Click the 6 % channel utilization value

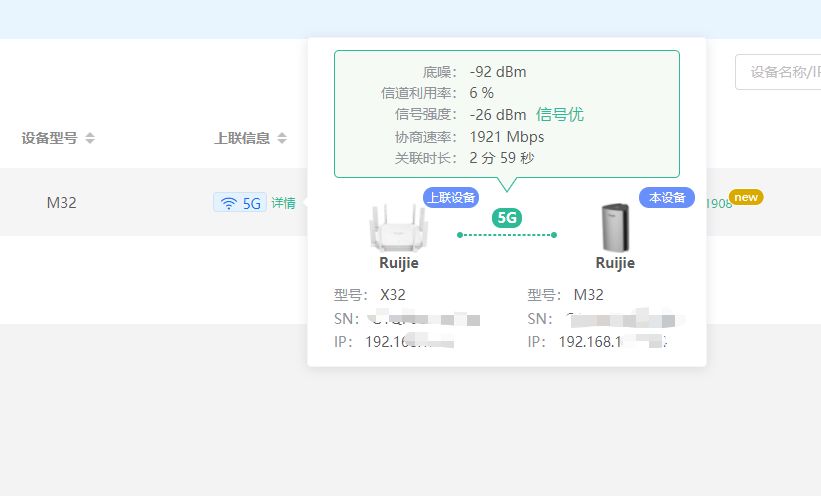[481, 93]
